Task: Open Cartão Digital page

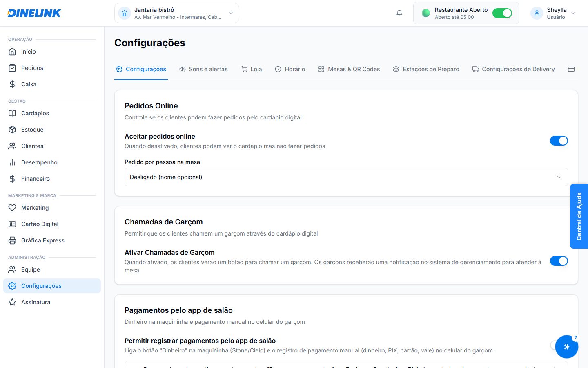Action: [x=52, y=224]
